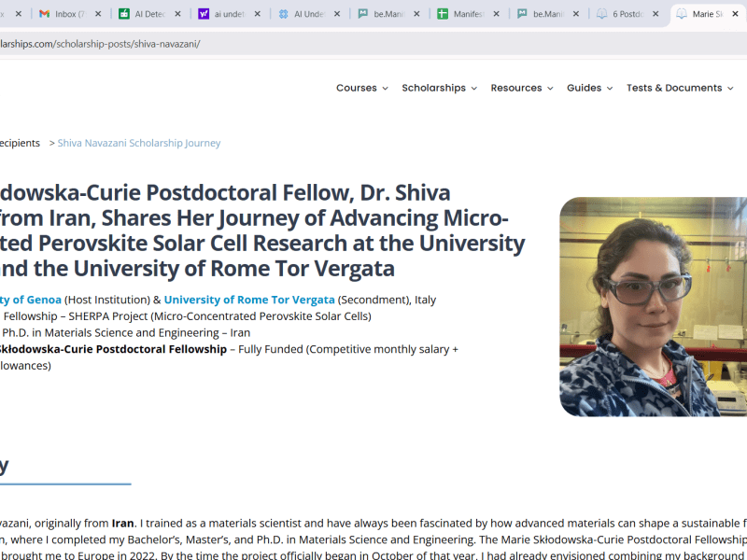Close the active Marie Sk tab

coord(735,14)
